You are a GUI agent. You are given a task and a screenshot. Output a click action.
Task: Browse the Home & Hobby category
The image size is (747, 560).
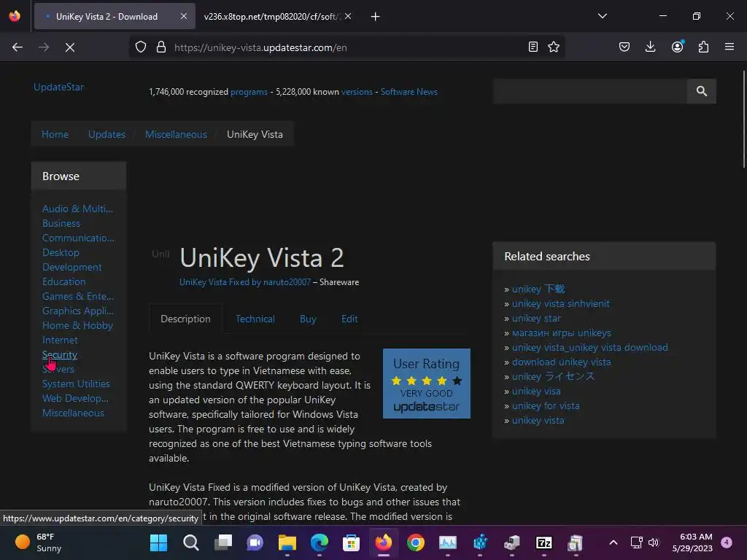pos(77,325)
